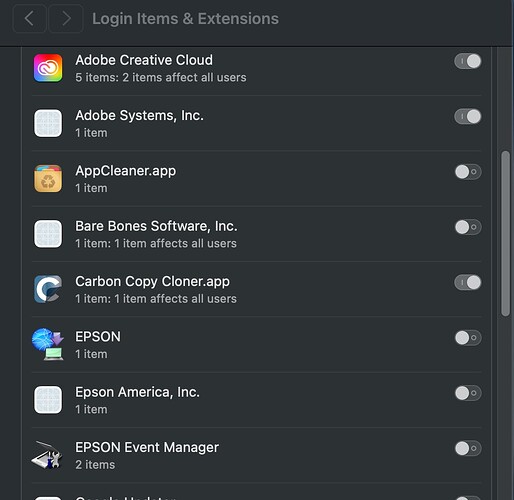This screenshot has height=500, width=514.
Task: Go back with the left chevron button
Action: [x=29, y=19]
